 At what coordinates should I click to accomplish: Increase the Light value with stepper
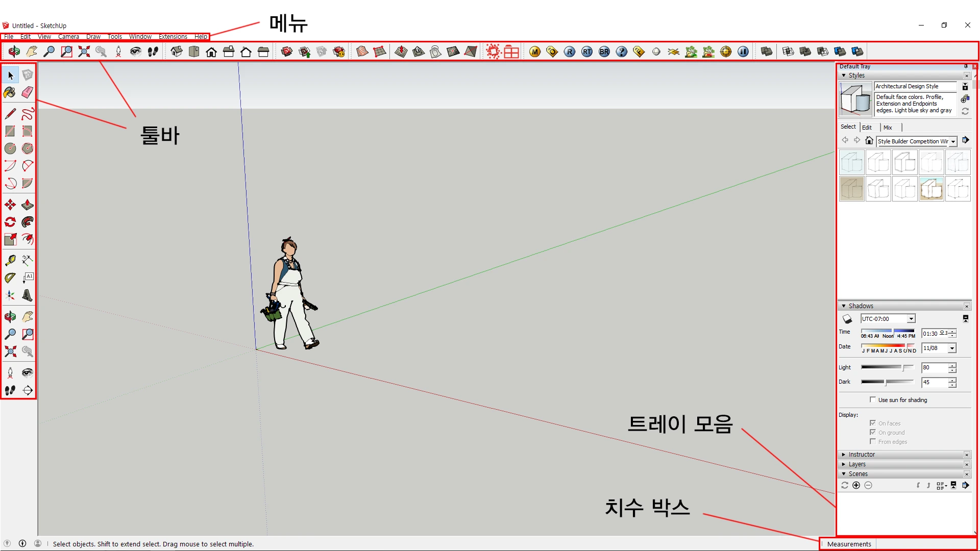[x=952, y=365]
